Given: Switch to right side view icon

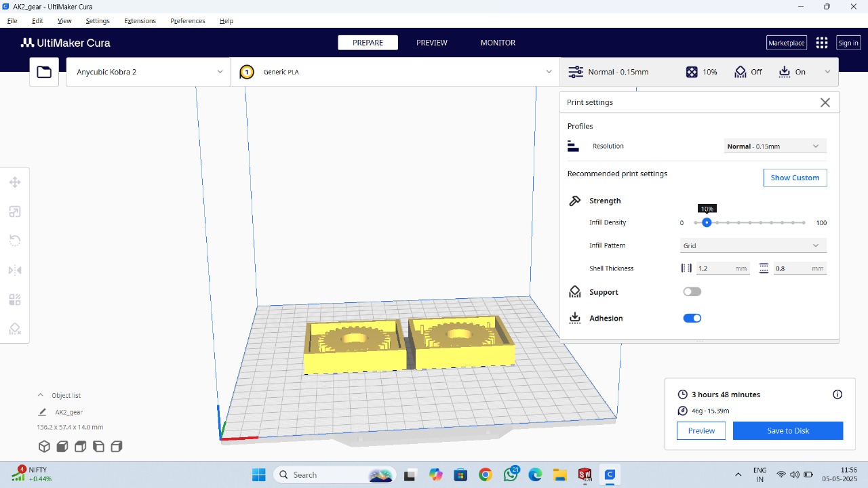Looking at the screenshot, I should 116,447.
